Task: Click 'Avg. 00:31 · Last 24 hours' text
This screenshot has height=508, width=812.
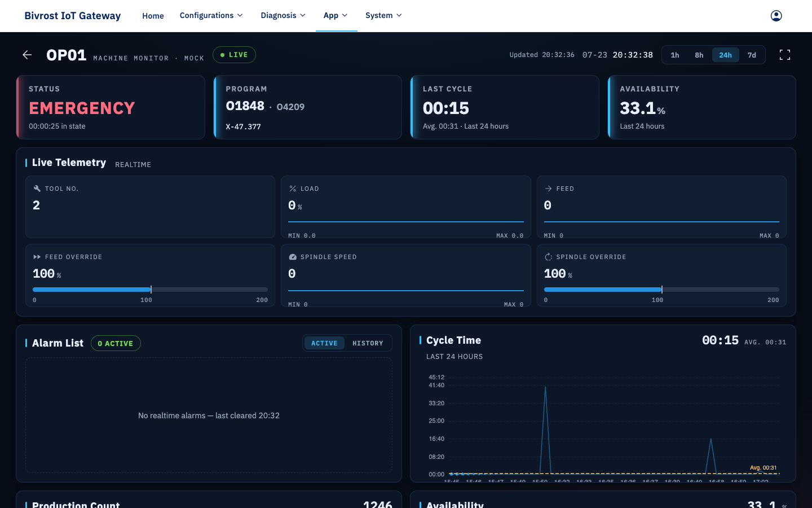Action: click(x=466, y=126)
